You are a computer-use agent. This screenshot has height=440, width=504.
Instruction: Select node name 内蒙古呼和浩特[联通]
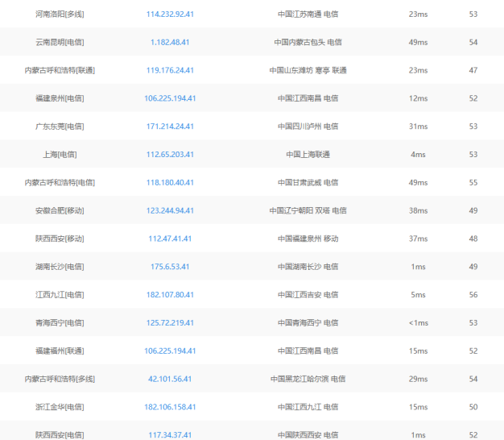60,70
